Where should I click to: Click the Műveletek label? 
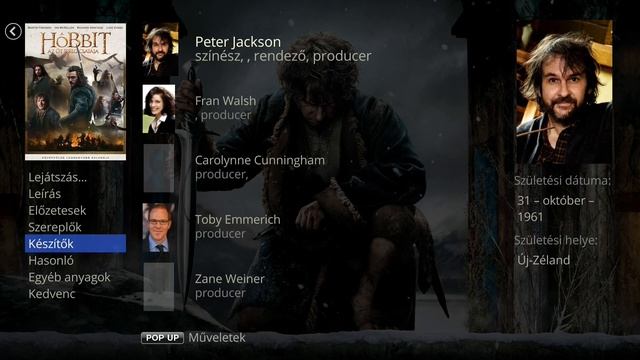pyautogui.click(x=217, y=338)
